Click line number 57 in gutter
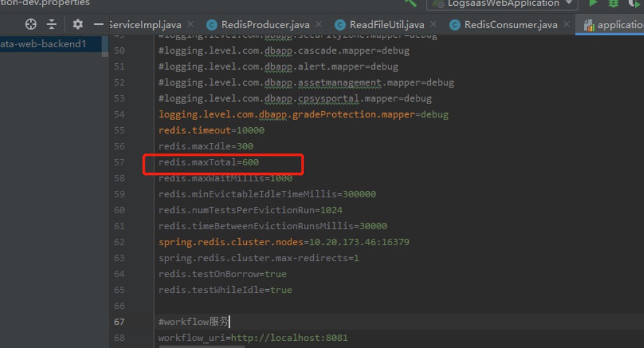Image resolution: width=644 pixels, height=348 pixels. [x=119, y=162]
